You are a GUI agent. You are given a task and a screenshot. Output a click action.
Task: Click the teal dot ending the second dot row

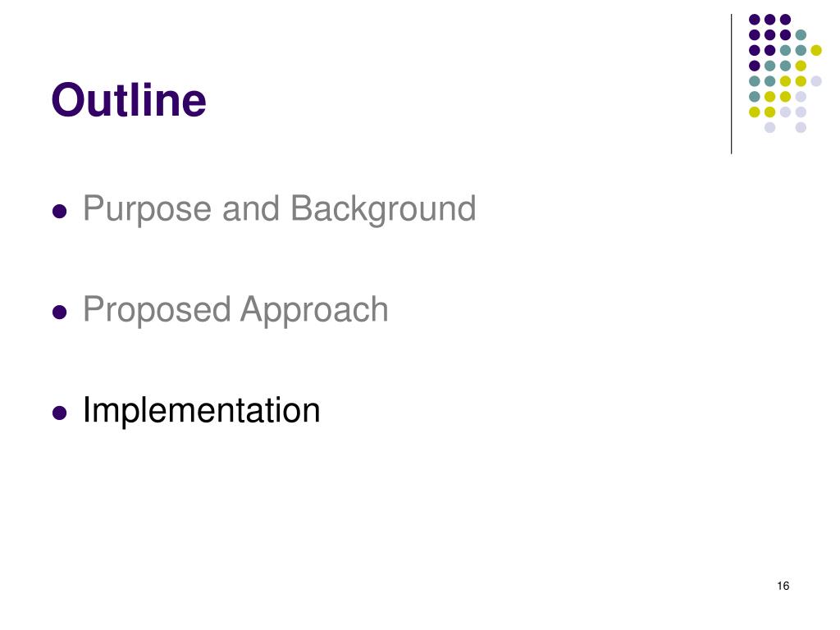pos(801,35)
